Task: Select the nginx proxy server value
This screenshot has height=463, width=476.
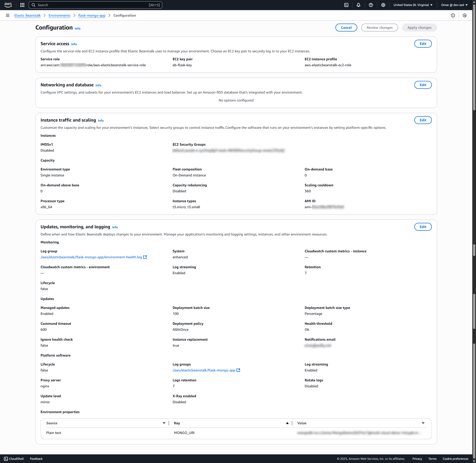Action: pos(45,386)
